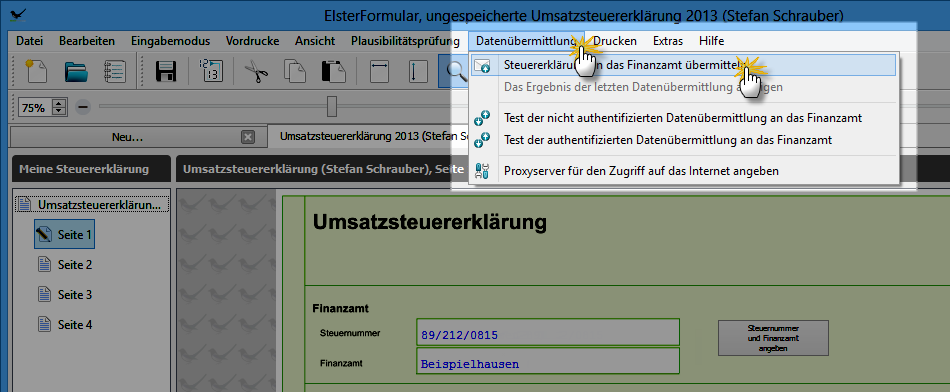Select 'Test der nicht authentifizierten Datenübermittlung'

coord(683,117)
